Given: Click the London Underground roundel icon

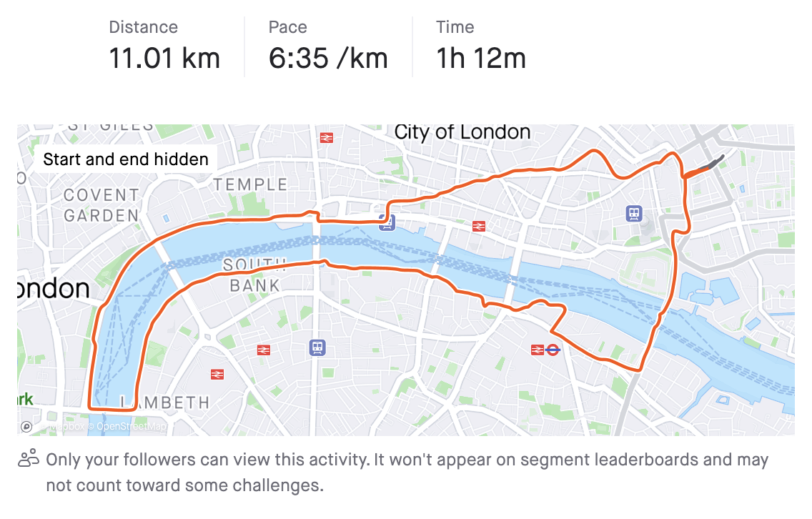Looking at the screenshot, I should (553, 350).
